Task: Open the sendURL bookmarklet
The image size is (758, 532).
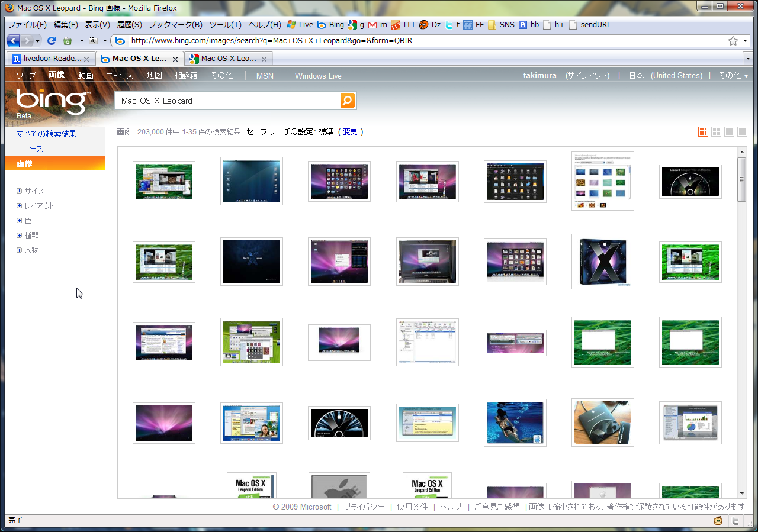Action: click(x=590, y=25)
